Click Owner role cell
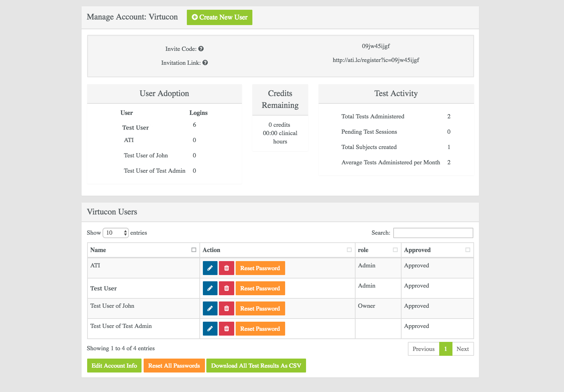This screenshot has height=392, width=564. tap(378, 308)
